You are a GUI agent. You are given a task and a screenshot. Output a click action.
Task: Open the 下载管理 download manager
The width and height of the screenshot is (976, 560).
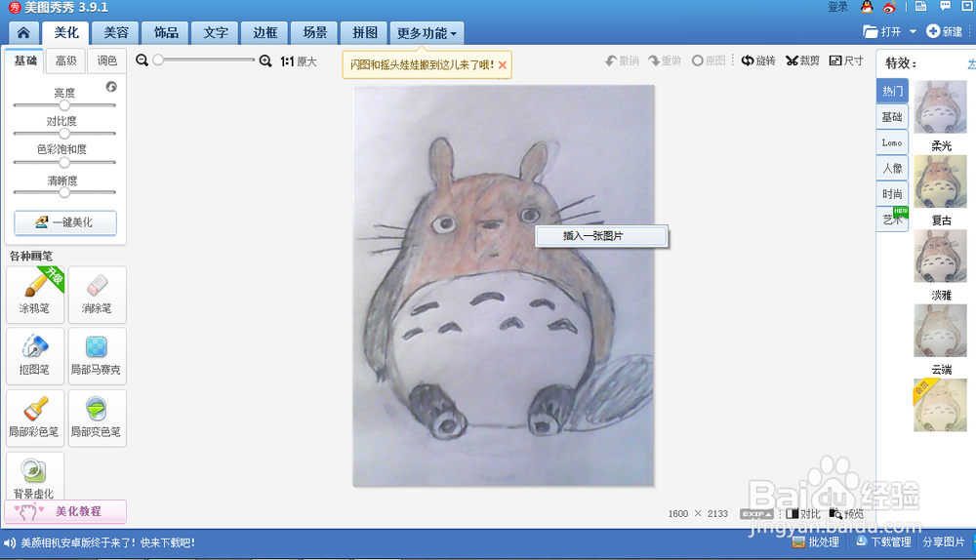pyautogui.click(x=884, y=542)
